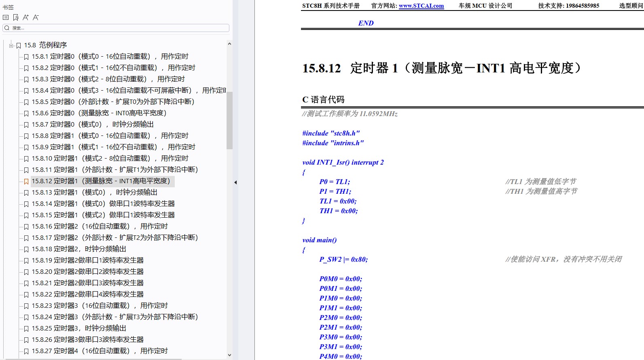Open bookmark 15.8.3 定时器0 模式2 8位自动重载
644x360 pixels.
point(108,79)
